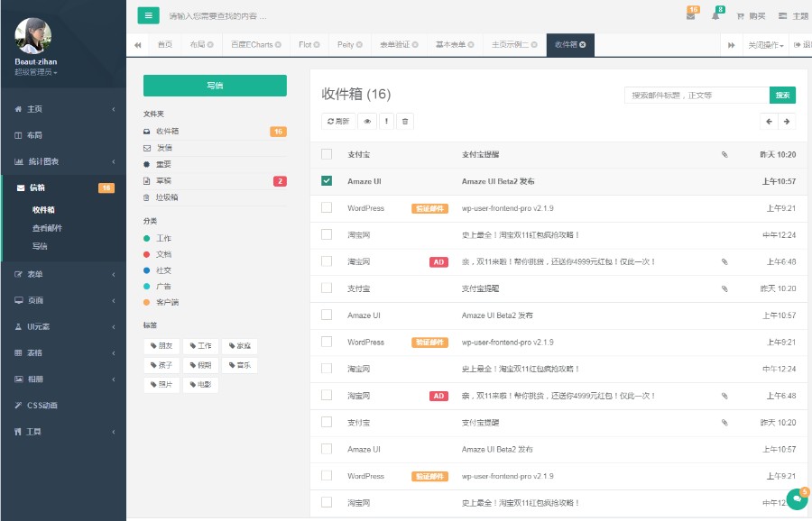Go to previous mail page arrow

tap(769, 122)
